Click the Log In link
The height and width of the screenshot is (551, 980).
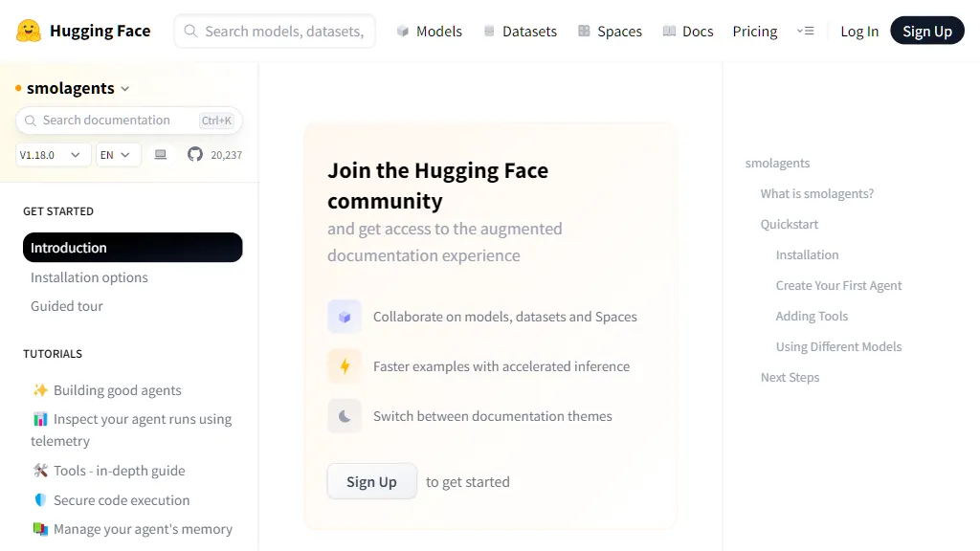[x=859, y=32]
